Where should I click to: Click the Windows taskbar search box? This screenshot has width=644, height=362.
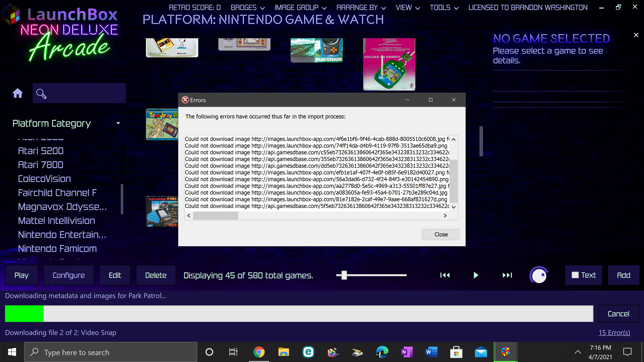(x=111, y=352)
